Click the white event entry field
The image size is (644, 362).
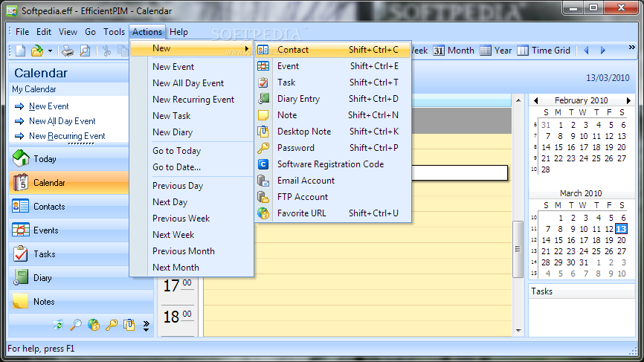click(460, 172)
